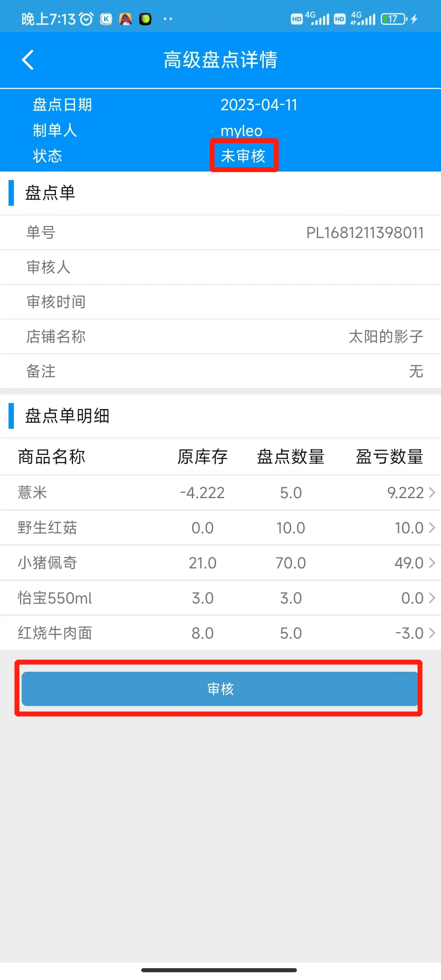Tap the 盈亏数量 column header

coord(389,457)
